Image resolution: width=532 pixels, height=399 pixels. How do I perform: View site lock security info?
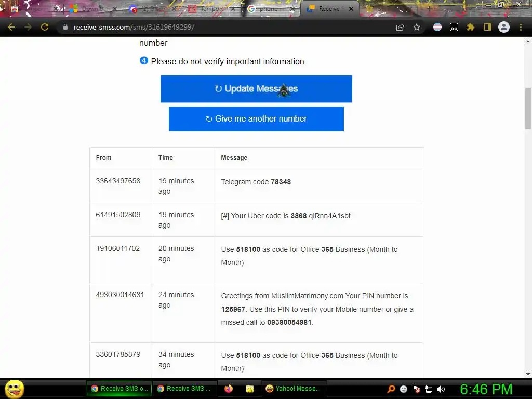tap(65, 27)
